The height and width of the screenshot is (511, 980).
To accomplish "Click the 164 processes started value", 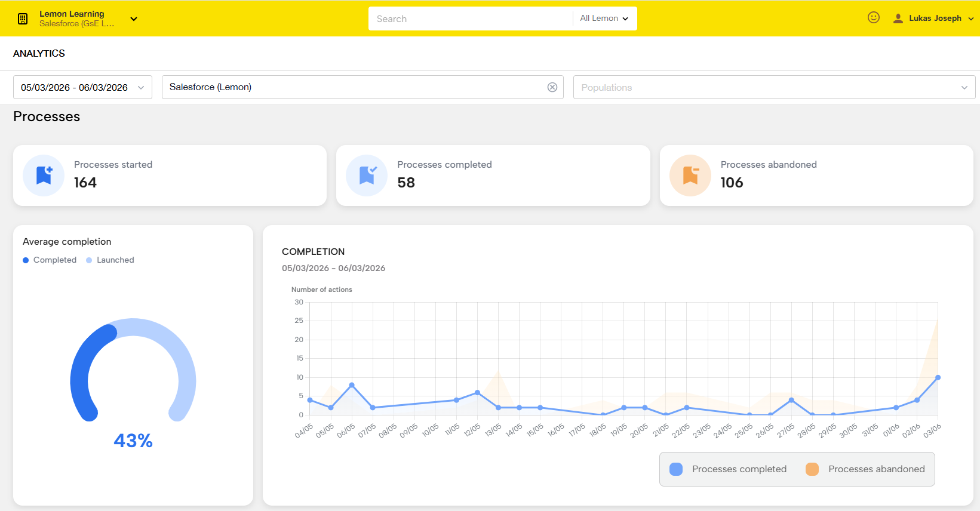I will (x=85, y=183).
